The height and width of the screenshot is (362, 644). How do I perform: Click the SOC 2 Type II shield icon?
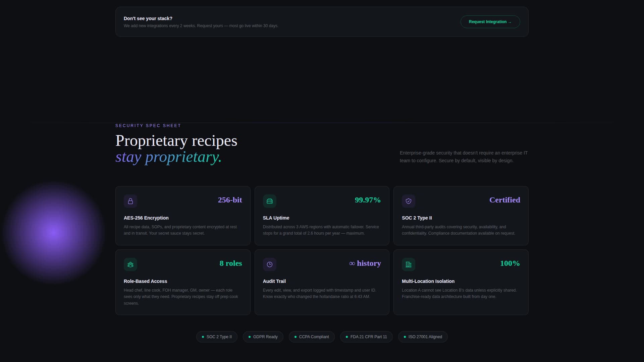(x=409, y=201)
